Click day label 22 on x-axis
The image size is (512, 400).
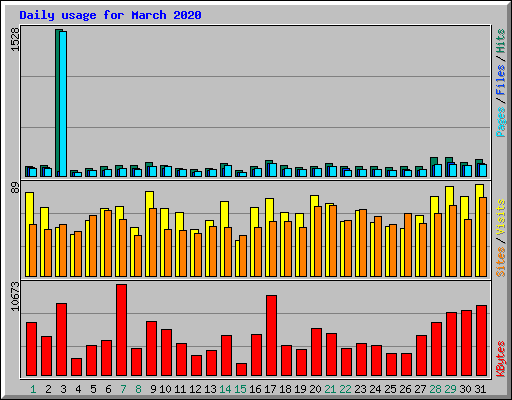(x=345, y=389)
